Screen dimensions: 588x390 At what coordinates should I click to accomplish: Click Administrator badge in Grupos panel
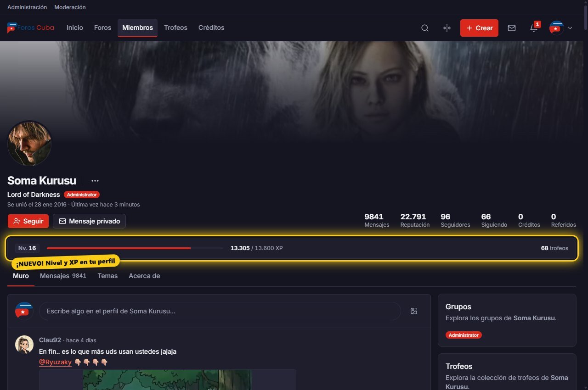click(464, 335)
